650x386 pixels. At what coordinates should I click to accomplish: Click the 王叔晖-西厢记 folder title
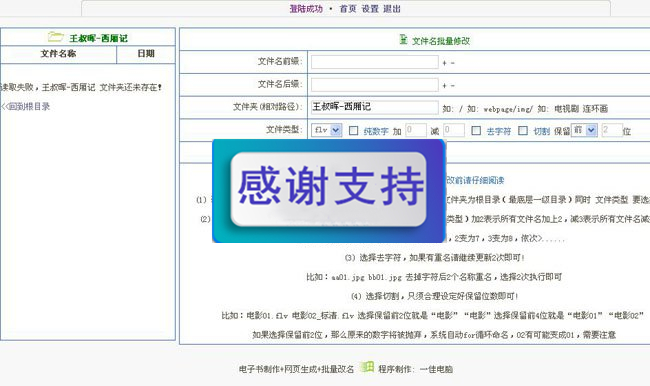(98, 38)
